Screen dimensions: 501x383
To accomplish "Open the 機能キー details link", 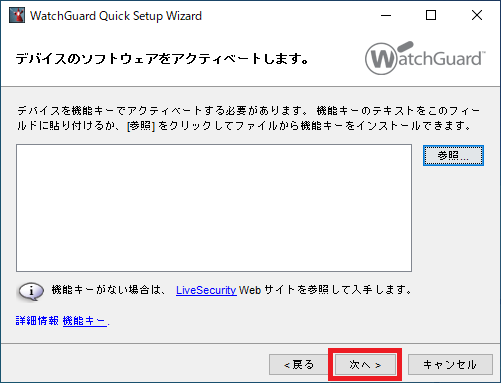I will point(85,321).
